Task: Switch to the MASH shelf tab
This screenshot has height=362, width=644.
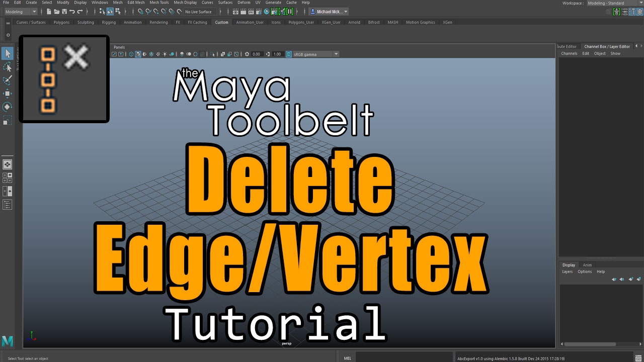Action: (392, 23)
